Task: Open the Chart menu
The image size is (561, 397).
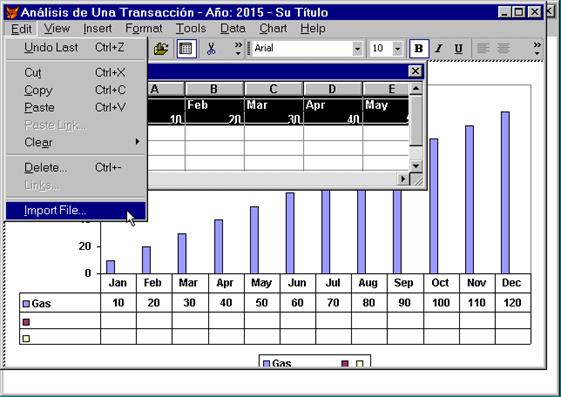Action: [x=273, y=29]
